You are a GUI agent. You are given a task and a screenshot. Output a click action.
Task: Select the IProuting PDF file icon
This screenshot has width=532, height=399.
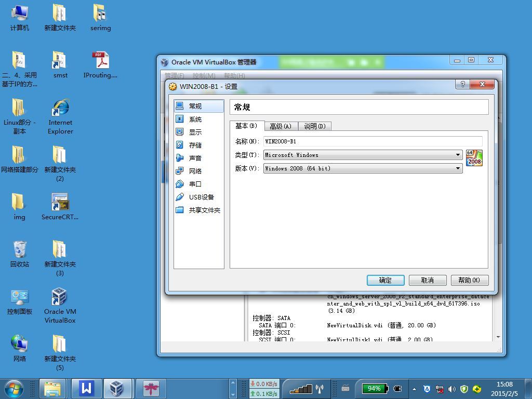[100, 65]
